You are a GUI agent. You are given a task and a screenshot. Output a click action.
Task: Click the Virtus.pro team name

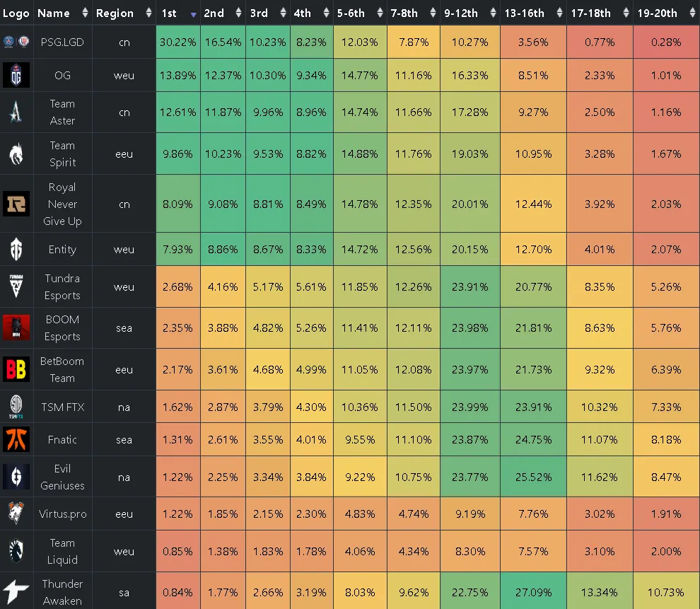click(x=62, y=514)
